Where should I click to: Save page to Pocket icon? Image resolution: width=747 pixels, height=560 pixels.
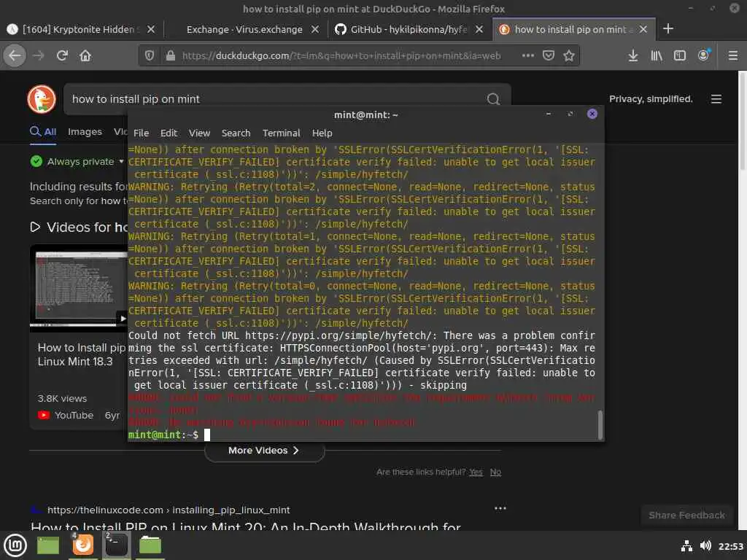[549, 55]
